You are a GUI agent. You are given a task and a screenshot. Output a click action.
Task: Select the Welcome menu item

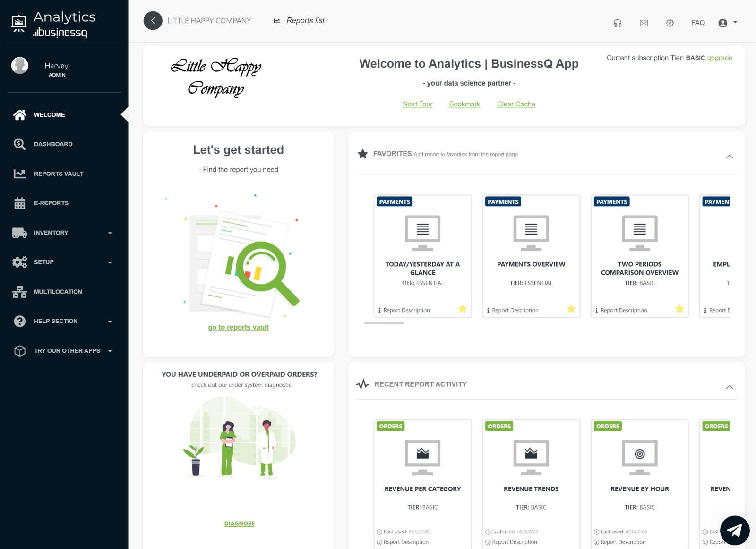(x=49, y=114)
